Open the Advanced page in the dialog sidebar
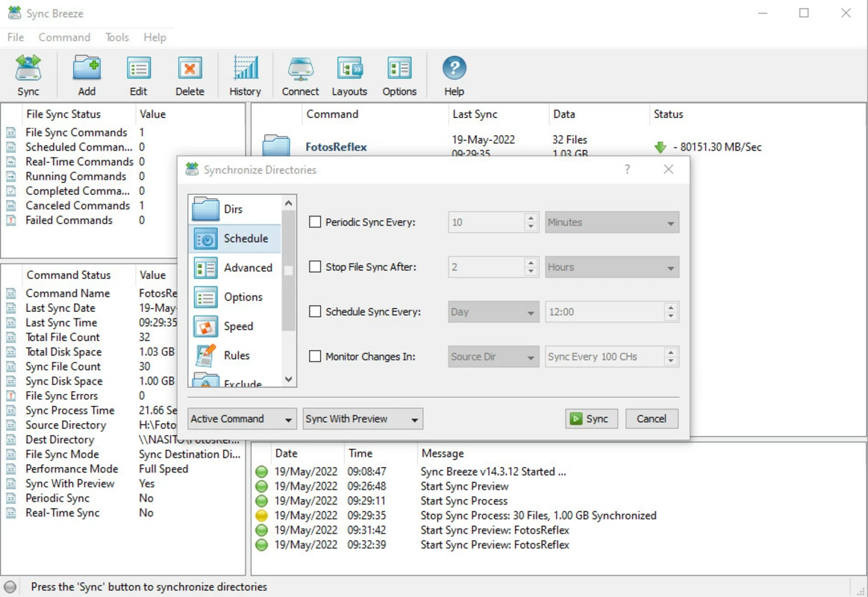Image resolution: width=868 pixels, height=597 pixels. point(234,268)
